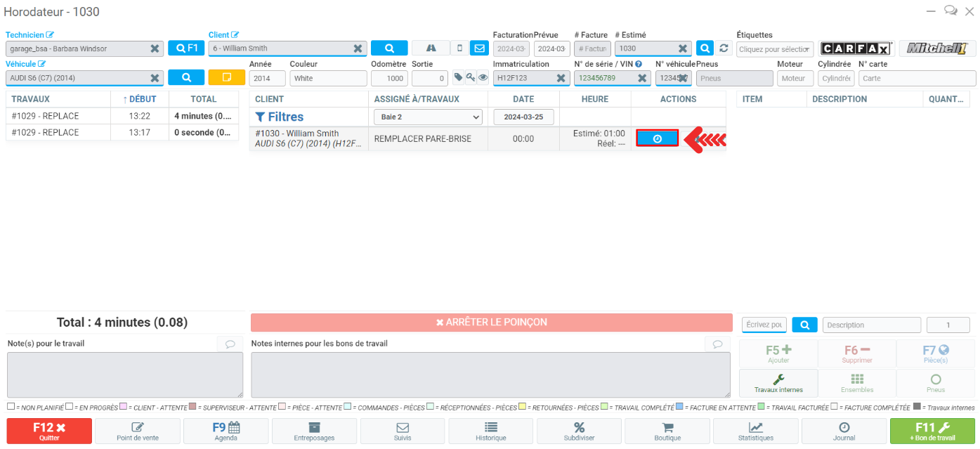980x449 pixels.
Task: Launch Mitchell1 lookup
Action: [x=937, y=48]
